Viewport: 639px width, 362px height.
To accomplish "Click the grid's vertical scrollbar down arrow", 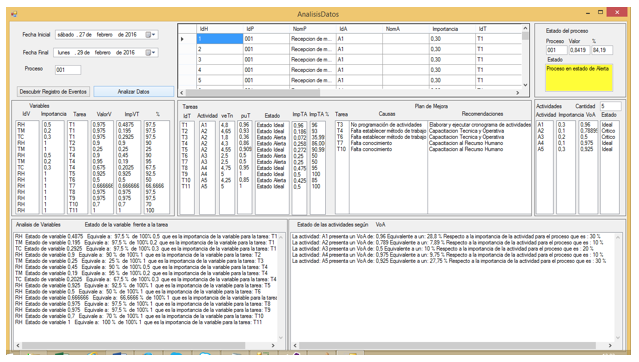I will 525,85.
